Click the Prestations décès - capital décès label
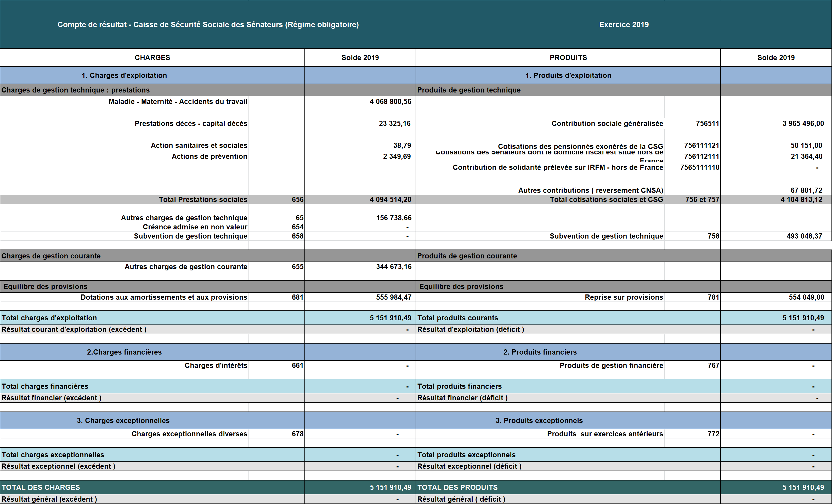832x504 pixels. pyautogui.click(x=191, y=124)
